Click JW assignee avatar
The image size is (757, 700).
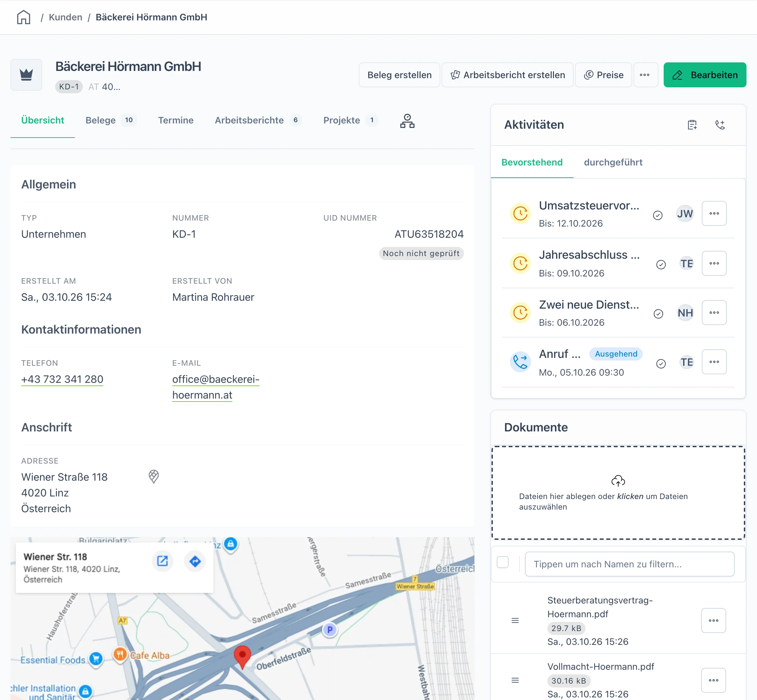pos(685,214)
